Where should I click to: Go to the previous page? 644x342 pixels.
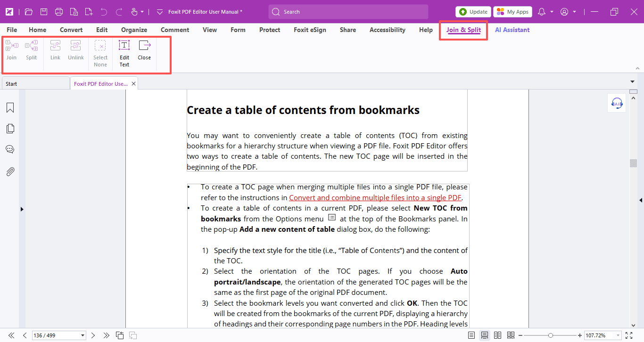click(x=25, y=335)
